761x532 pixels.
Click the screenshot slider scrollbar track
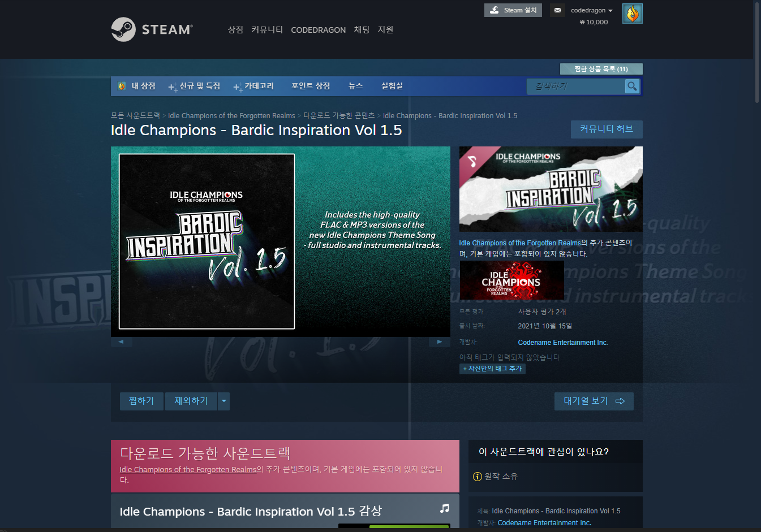[280, 341]
